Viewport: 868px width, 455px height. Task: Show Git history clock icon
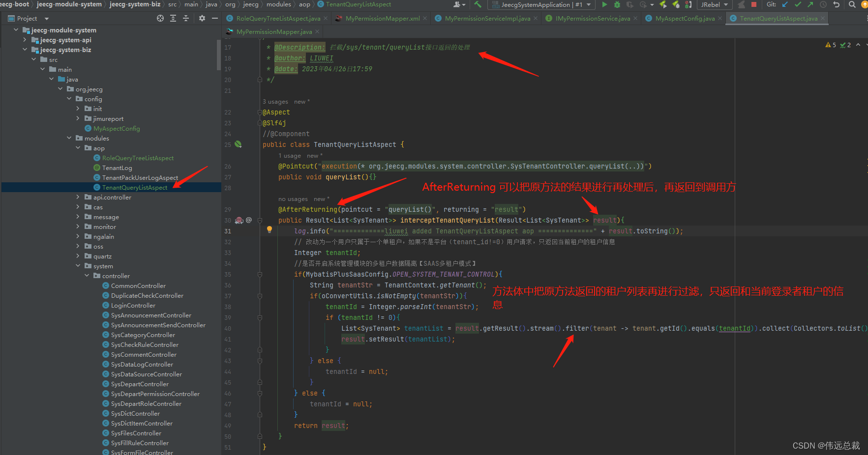[823, 4]
